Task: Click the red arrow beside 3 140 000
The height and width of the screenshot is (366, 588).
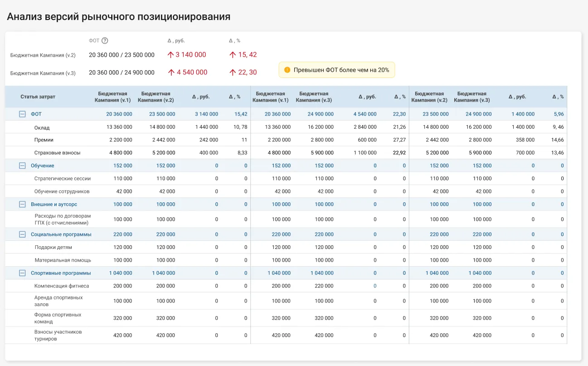Action: (x=171, y=54)
